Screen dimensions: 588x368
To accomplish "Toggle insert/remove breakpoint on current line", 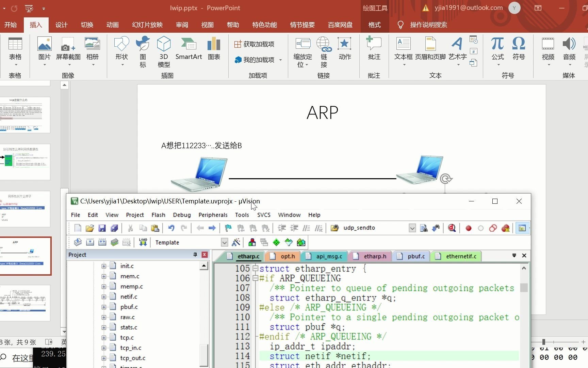I will (468, 228).
